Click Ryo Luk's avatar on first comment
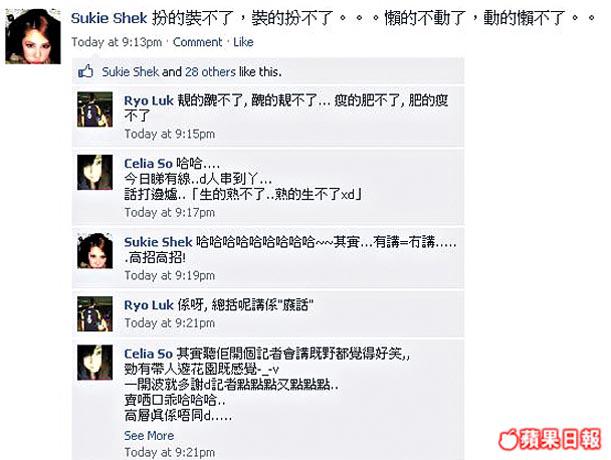Image resolution: width=611 pixels, height=460 pixels. 95,109
